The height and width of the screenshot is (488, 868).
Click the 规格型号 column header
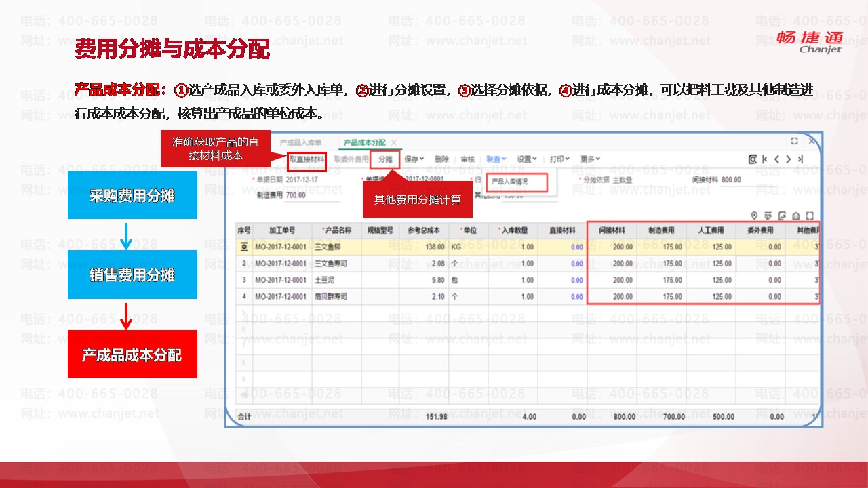tap(380, 230)
